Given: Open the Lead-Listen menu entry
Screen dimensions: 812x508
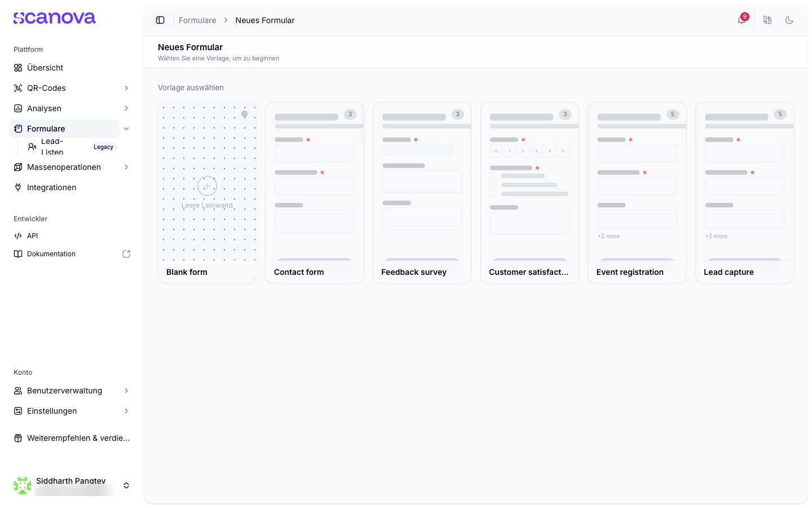Looking at the screenshot, I should (72, 147).
